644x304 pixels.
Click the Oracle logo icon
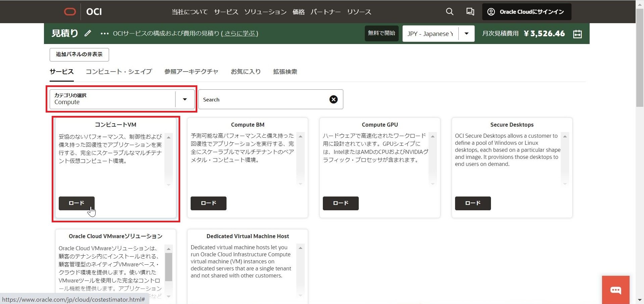70,12
